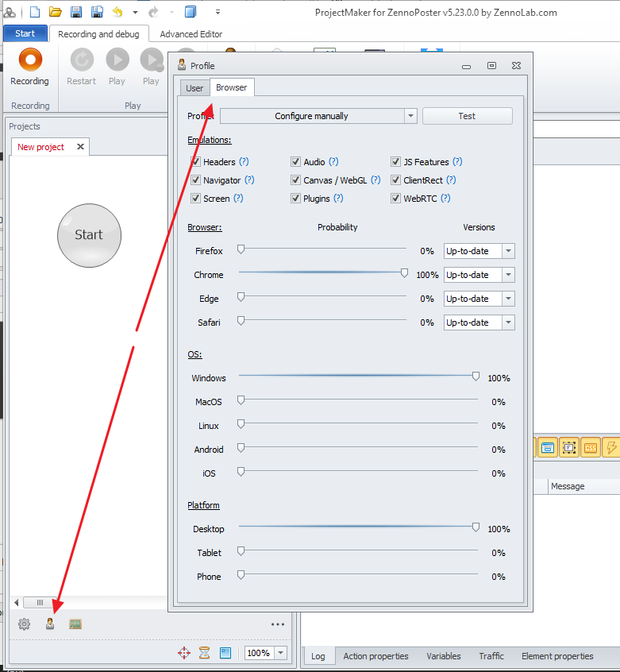620x672 pixels.
Task: Show help for the Plugins emulation
Action: click(x=339, y=198)
